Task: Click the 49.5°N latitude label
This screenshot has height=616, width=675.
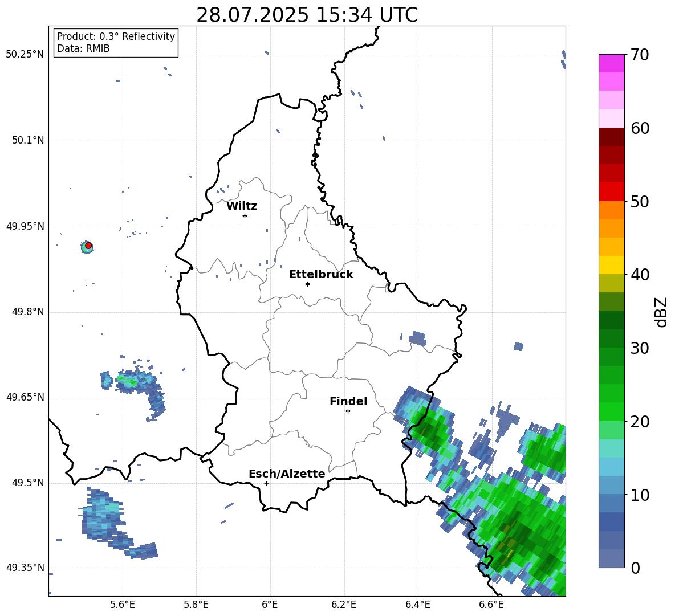Action: pos(28,483)
